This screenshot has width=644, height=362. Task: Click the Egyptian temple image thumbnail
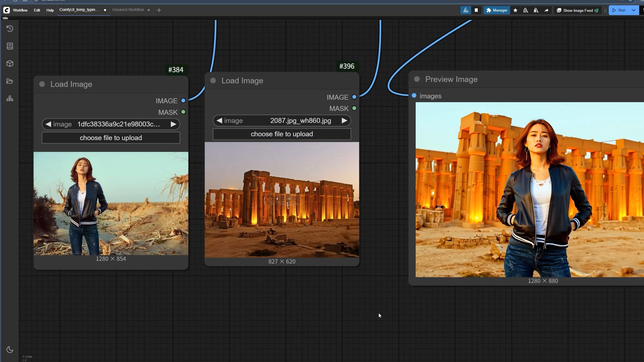(x=282, y=200)
